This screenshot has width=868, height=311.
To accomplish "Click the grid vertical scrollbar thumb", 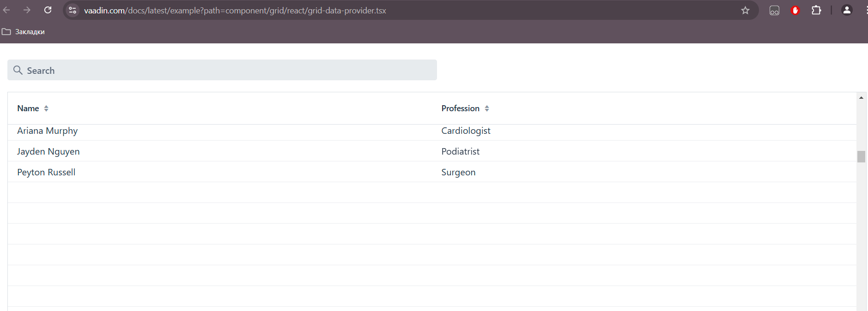I will (861, 157).
